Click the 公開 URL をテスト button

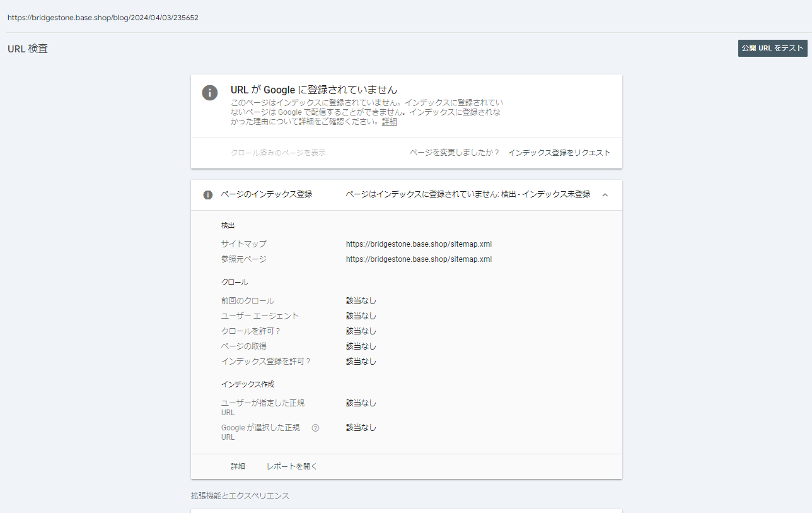(x=772, y=49)
